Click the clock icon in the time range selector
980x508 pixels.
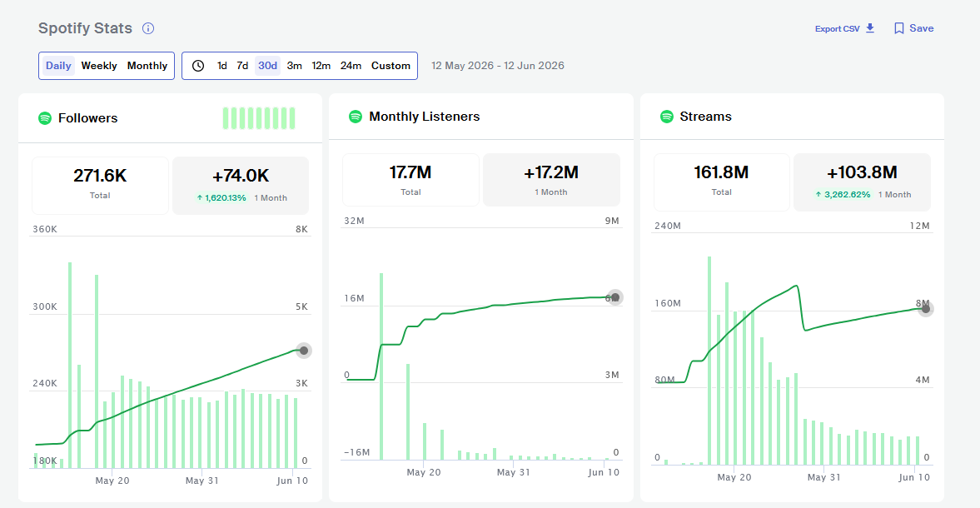198,66
